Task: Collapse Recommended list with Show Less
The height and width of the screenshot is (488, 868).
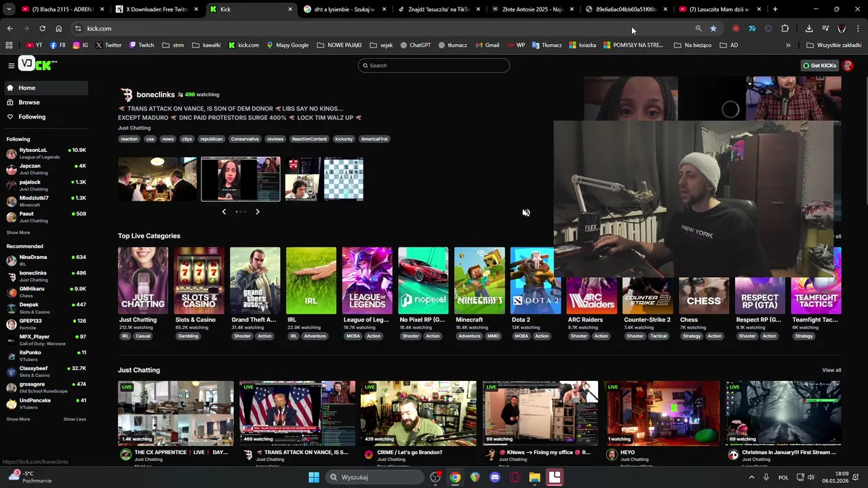Action: (x=75, y=419)
